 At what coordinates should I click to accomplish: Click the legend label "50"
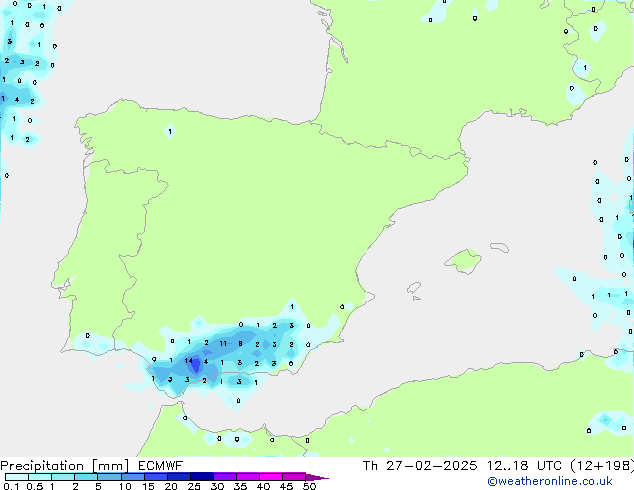click(309, 486)
